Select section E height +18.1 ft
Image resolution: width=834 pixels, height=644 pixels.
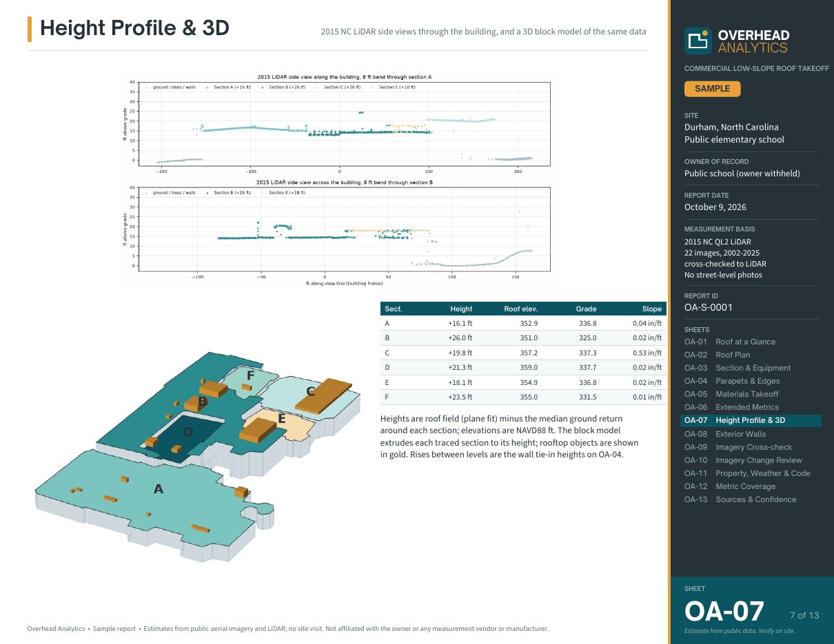point(460,382)
